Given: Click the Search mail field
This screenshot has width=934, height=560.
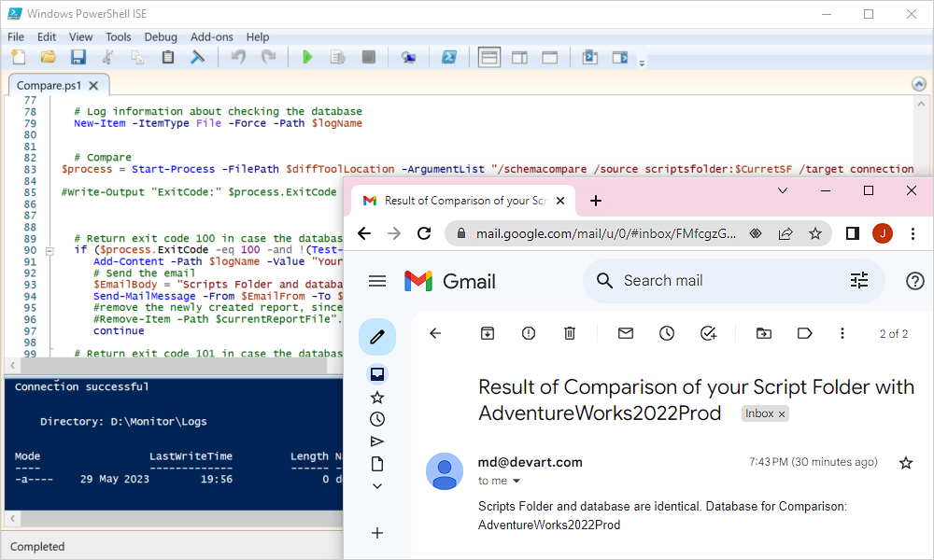Looking at the screenshot, I should [732, 280].
